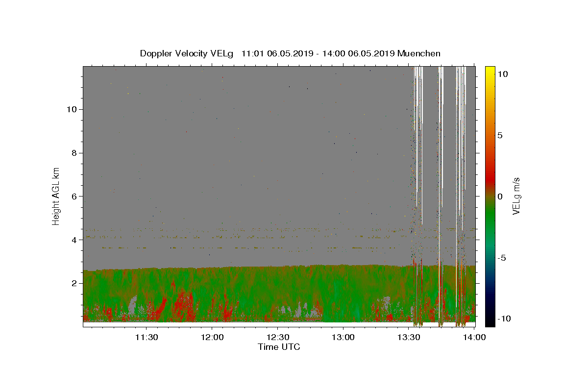Screen dimensions: 588x392
Task: Click the 'Time UTC' axis label
Action: 279,347
